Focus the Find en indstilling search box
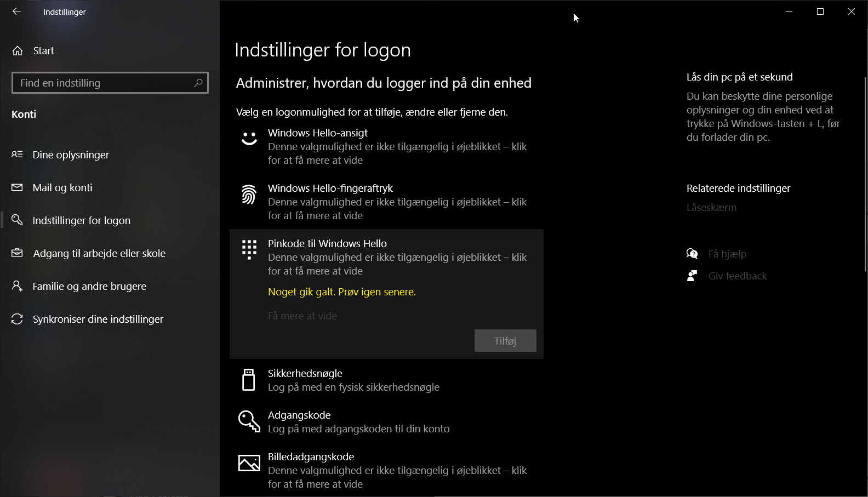The image size is (868, 497). pos(110,83)
